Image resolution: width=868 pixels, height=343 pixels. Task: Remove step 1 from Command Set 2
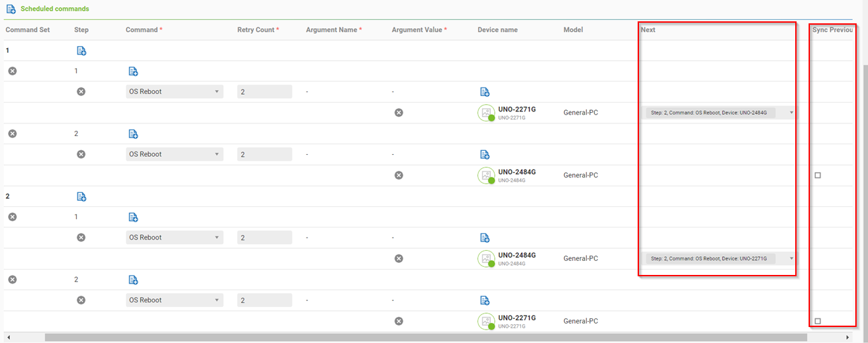pos(12,217)
